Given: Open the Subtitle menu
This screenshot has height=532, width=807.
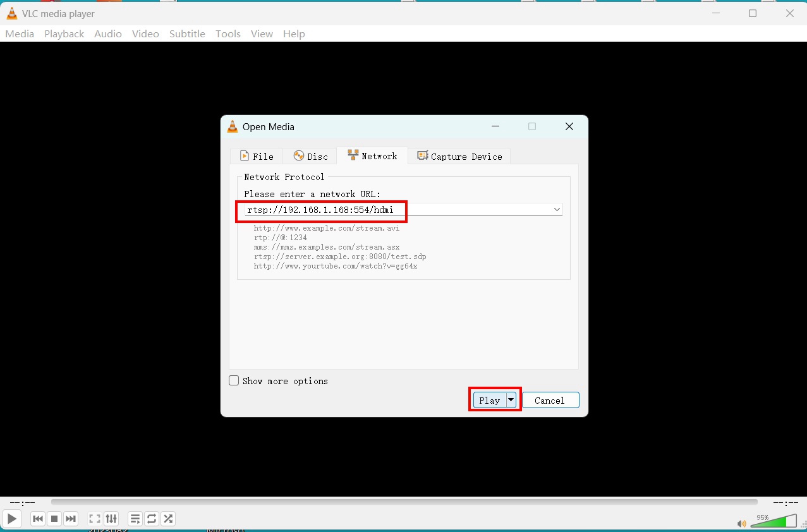Looking at the screenshot, I should 187,33.
